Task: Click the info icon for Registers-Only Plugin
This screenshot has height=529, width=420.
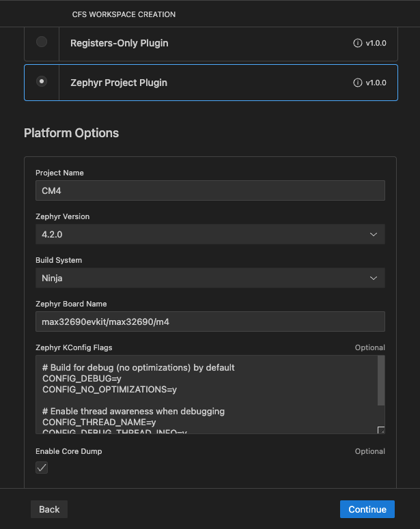Action: pos(357,43)
